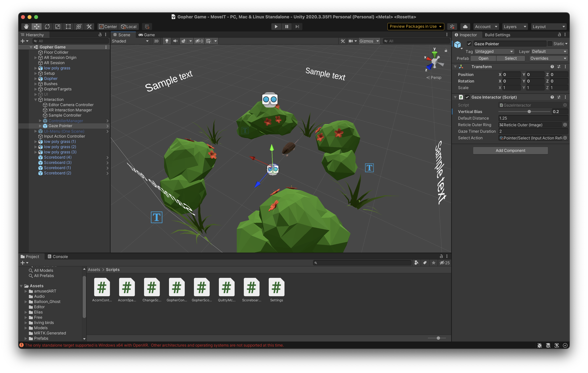This screenshot has width=588, height=373.
Task: Click the Step frame button
Action: pyautogui.click(x=297, y=27)
